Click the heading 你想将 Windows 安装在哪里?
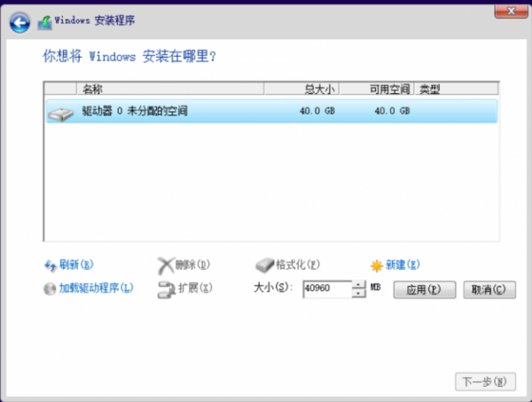Image resolution: width=532 pixels, height=402 pixels. point(129,57)
